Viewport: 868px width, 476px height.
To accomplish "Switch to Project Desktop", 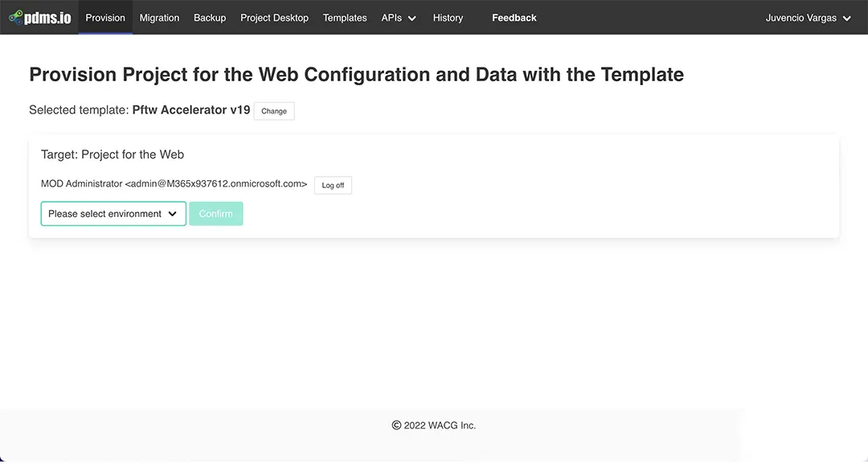I will [274, 18].
